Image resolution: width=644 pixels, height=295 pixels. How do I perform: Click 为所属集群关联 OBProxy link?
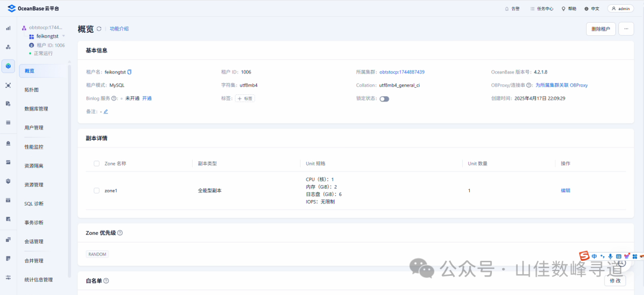tap(562, 85)
